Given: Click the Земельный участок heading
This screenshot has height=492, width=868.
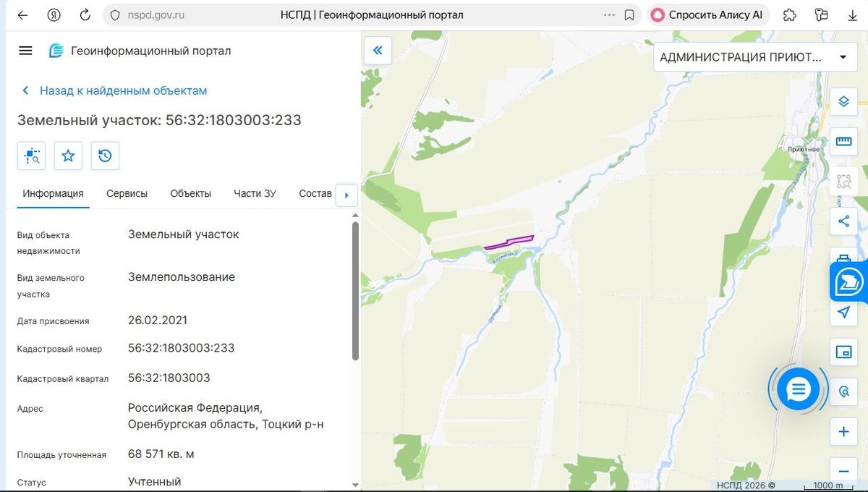Looking at the screenshot, I should point(159,120).
